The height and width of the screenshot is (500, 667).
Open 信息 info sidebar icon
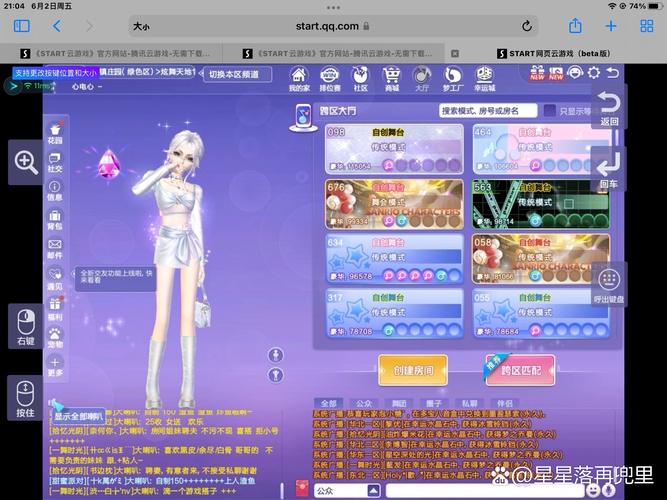(55, 191)
